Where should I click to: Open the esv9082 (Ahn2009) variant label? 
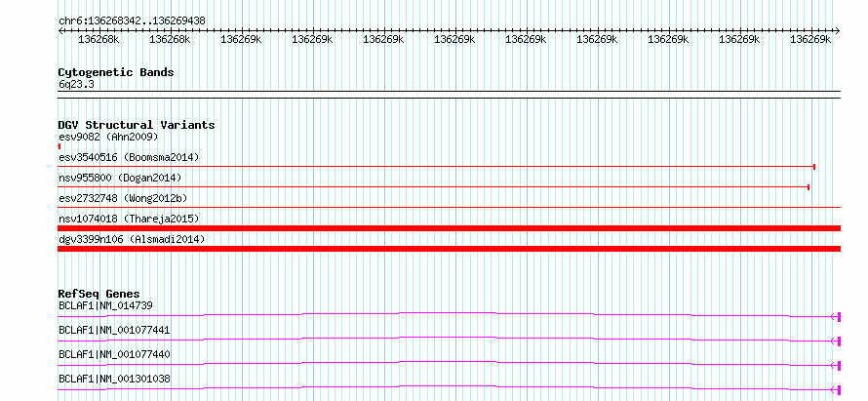[108, 137]
